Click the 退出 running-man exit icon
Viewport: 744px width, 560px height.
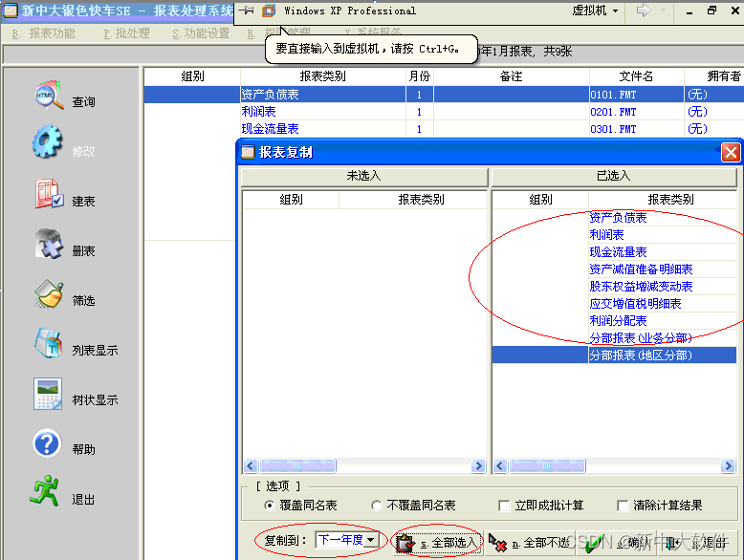[45, 491]
